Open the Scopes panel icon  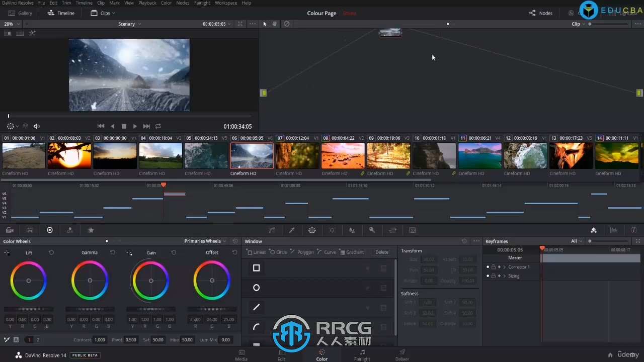614,230
